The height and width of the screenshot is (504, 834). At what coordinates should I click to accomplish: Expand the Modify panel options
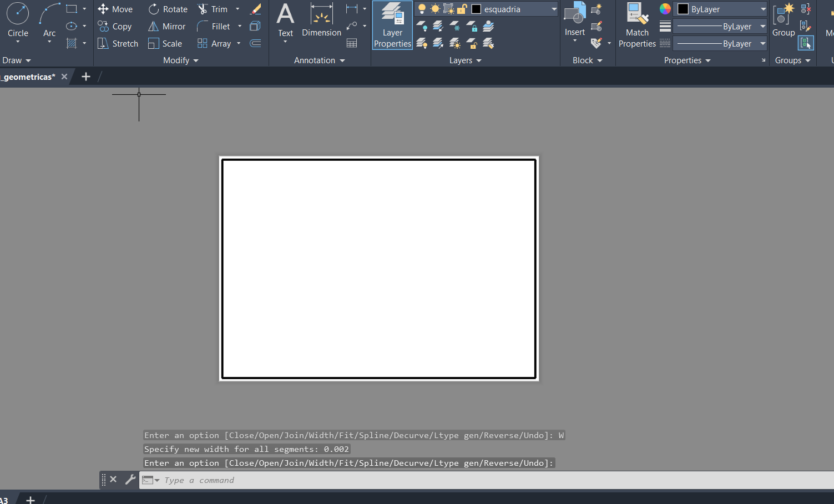(x=181, y=60)
